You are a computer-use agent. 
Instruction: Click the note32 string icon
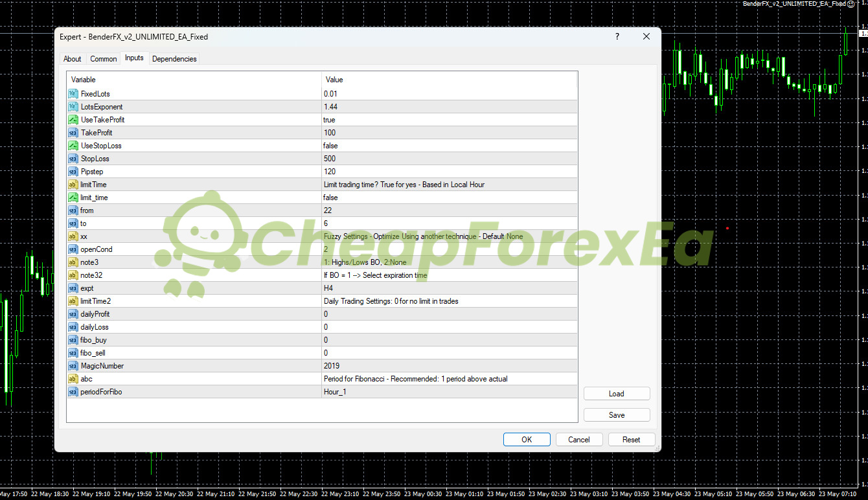click(x=73, y=275)
